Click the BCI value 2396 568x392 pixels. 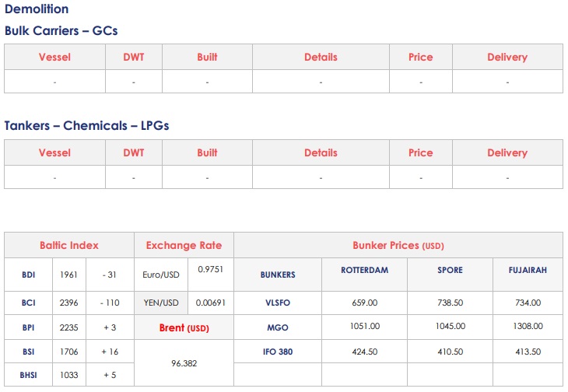[68, 302]
